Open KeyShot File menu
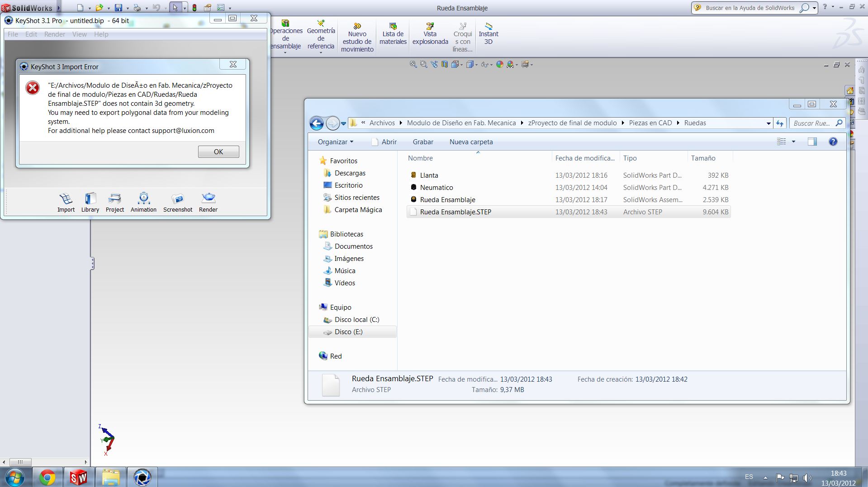The image size is (868, 487). click(x=13, y=34)
